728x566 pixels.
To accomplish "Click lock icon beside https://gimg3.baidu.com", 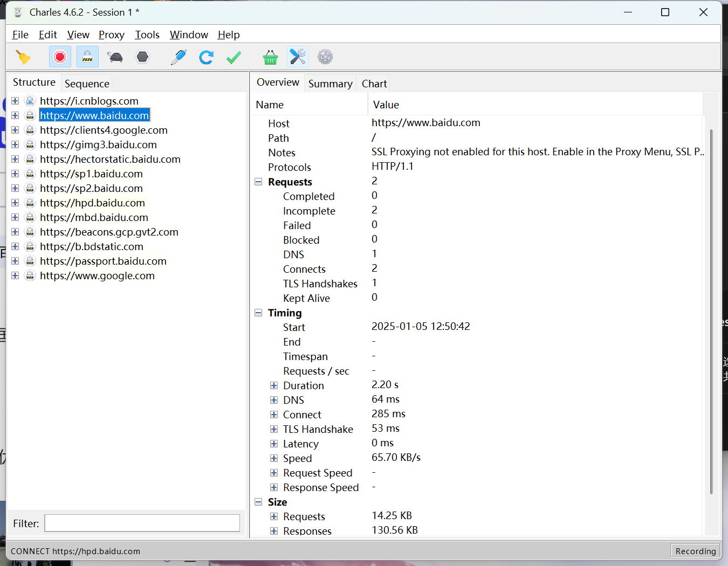I will click(30, 144).
